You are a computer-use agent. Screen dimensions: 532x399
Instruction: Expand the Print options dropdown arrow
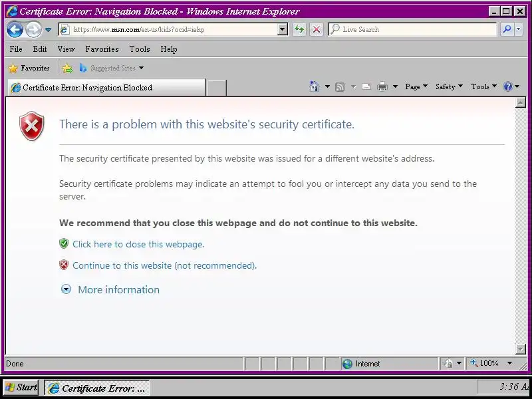click(395, 86)
